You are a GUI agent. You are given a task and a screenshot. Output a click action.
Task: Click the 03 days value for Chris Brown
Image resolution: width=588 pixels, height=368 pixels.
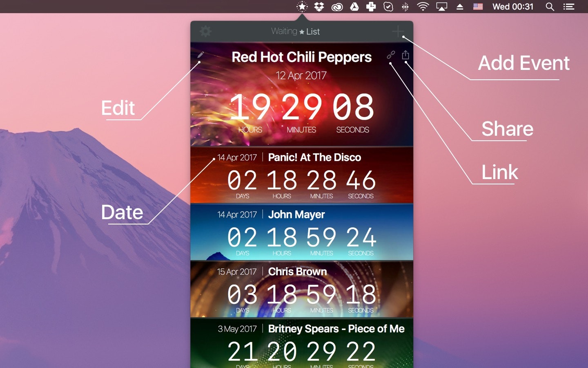click(242, 295)
